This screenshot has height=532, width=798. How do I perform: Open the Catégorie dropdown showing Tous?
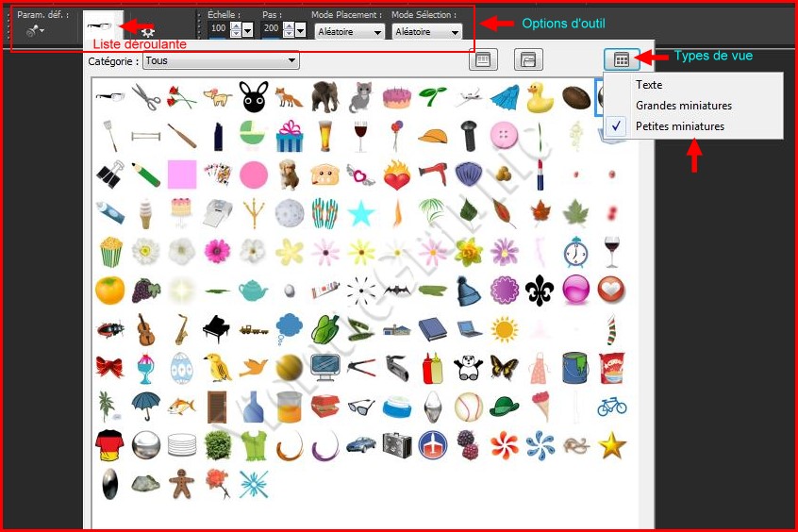(x=221, y=61)
